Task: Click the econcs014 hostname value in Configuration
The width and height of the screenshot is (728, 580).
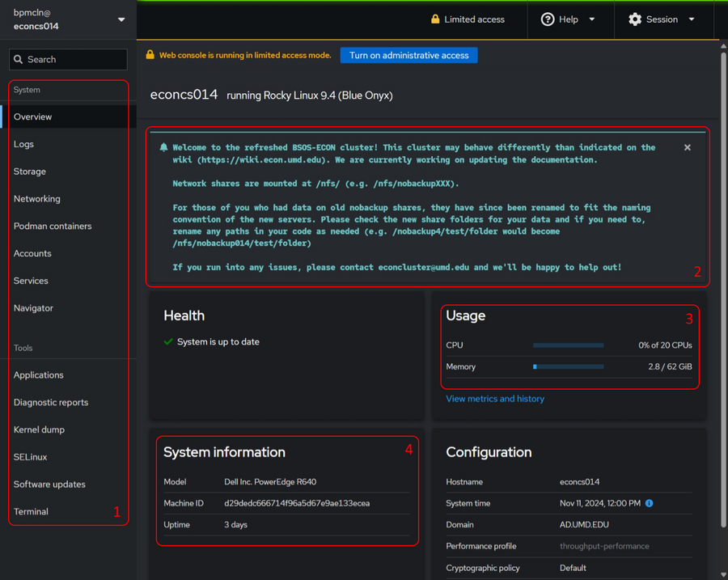Action: point(579,482)
